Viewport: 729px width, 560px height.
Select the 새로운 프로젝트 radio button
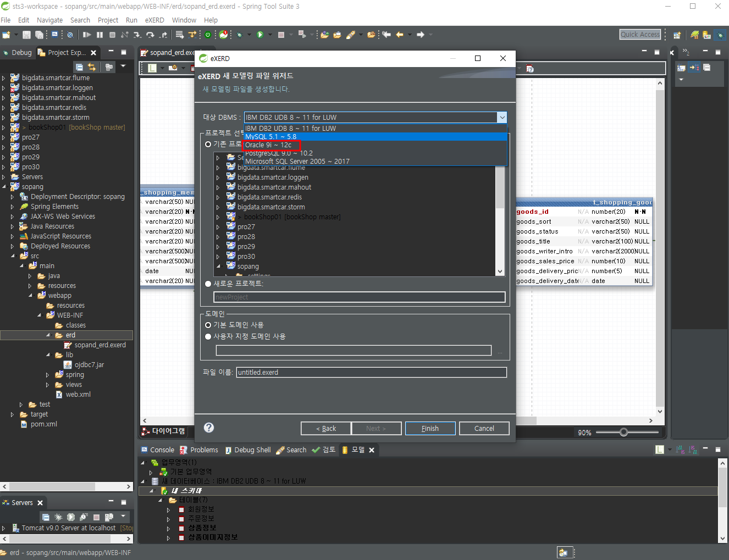(208, 284)
